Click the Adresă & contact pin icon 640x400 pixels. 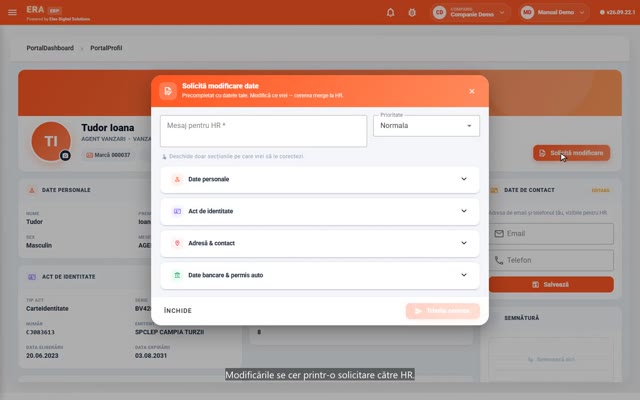coord(177,243)
